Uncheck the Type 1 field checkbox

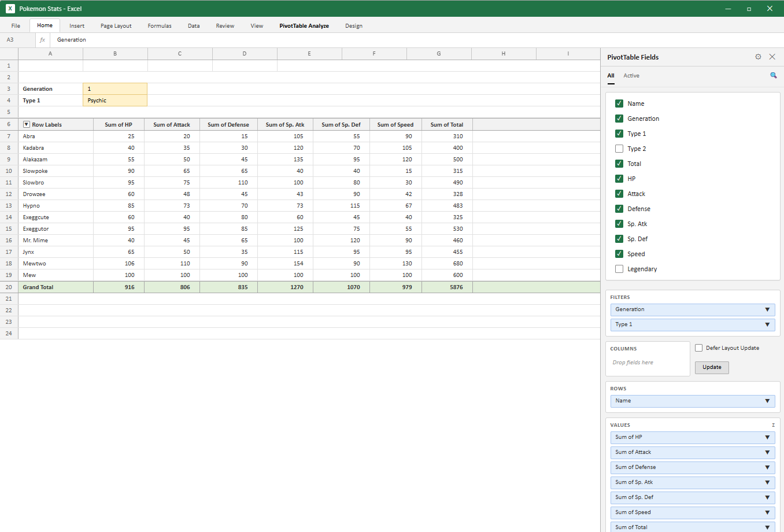point(619,134)
